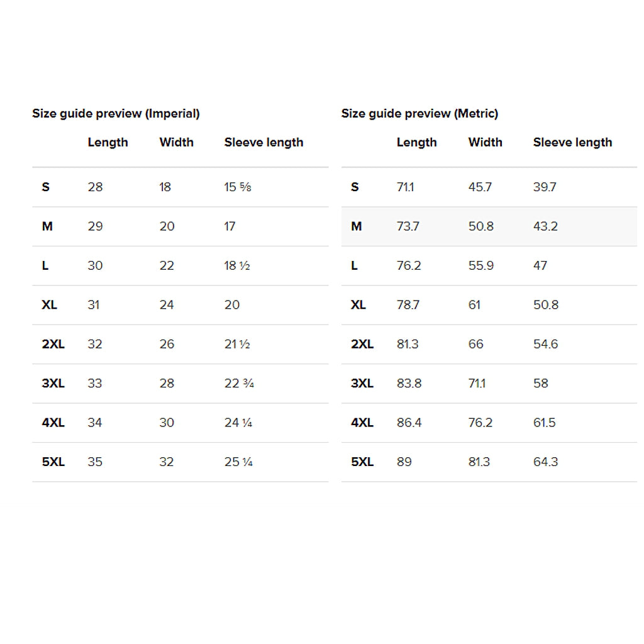This screenshot has height=644, width=644.
Task: Select the 64.3 sleeve length cell
Action: [545, 462]
